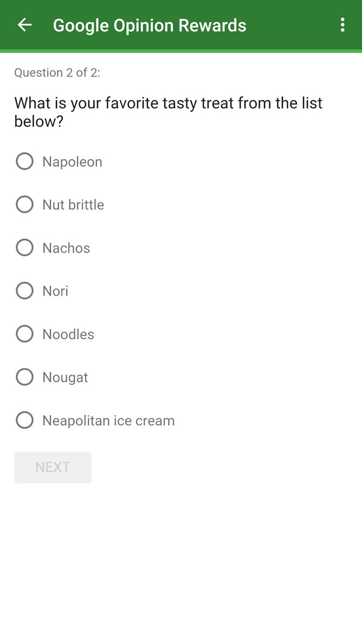Choose the Nut brittle radio circle

coord(24,204)
